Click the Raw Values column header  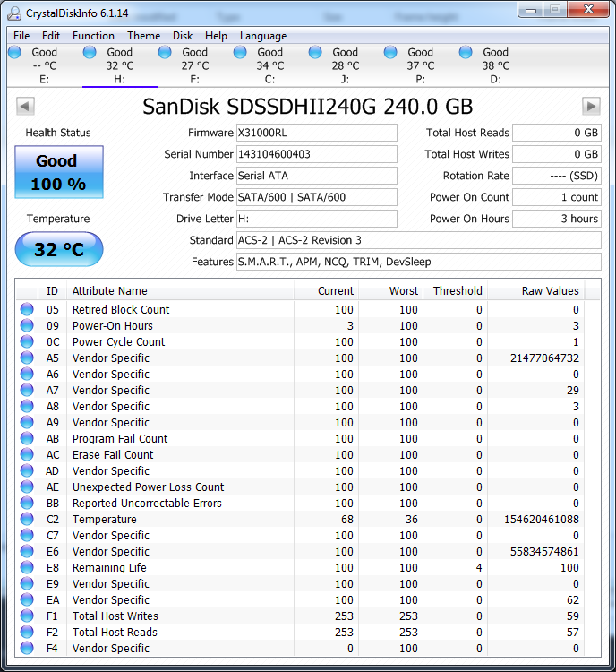[x=550, y=291]
